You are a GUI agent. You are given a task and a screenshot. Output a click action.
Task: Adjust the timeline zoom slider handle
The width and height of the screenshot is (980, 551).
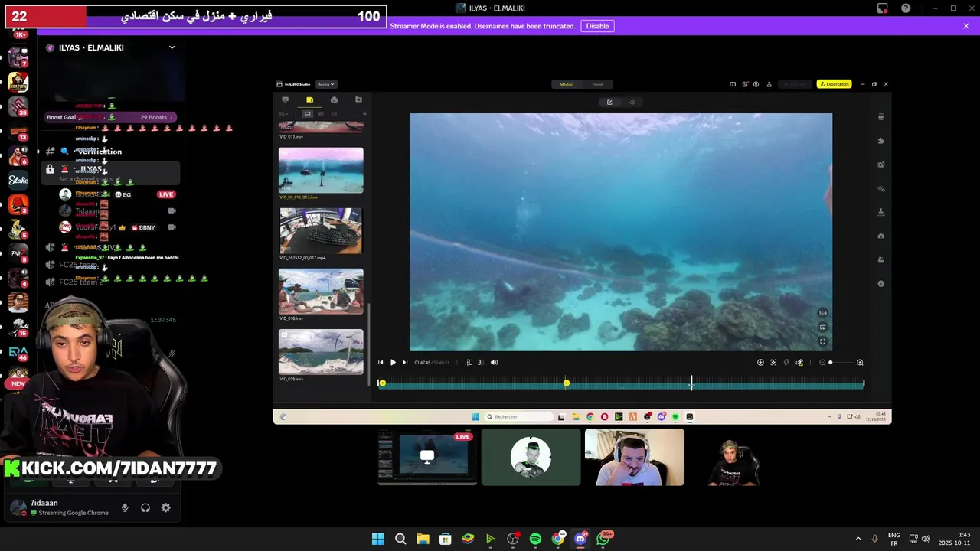831,363
